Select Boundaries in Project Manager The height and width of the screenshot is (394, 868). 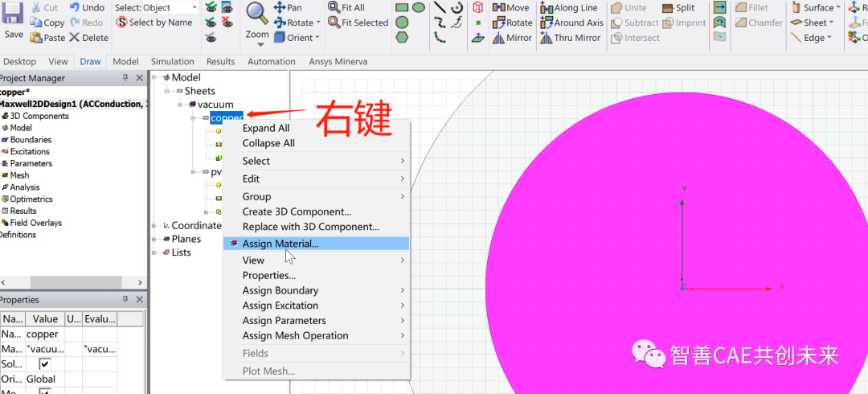(31, 140)
